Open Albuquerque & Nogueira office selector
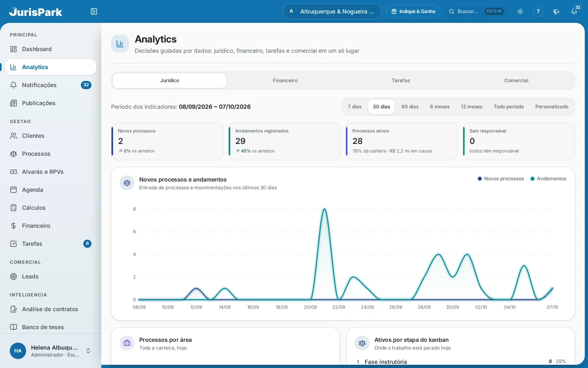Image resolution: width=588 pixels, height=368 pixels. [332, 11]
